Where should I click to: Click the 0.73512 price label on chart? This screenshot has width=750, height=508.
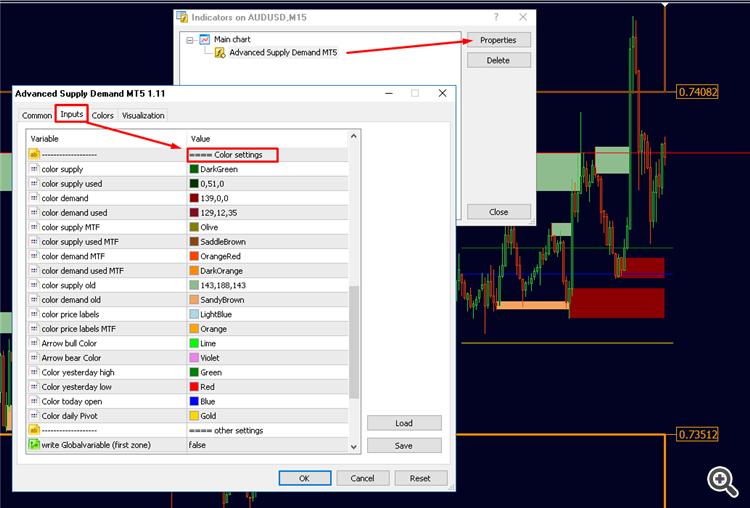coord(698,434)
